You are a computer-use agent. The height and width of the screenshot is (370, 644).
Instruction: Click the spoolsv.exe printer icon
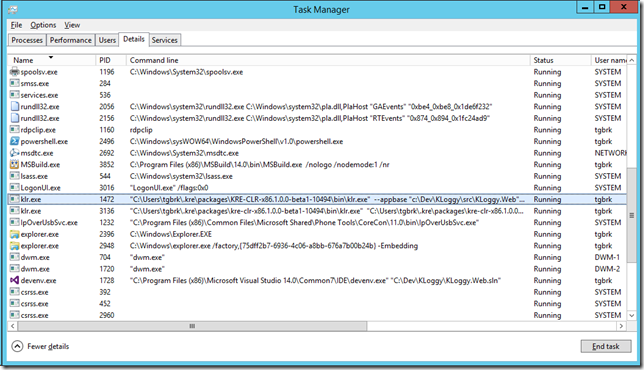tap(14, 72)
